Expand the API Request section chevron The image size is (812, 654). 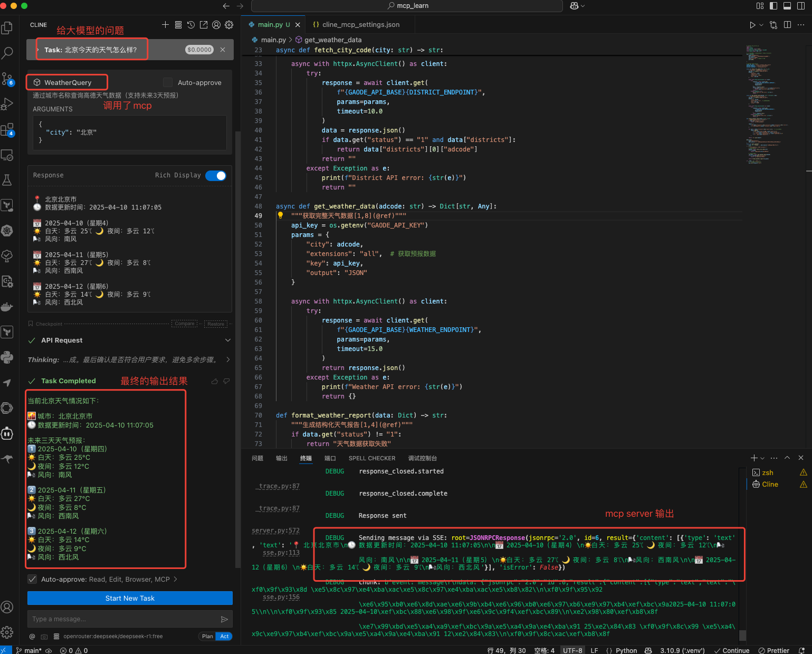228,340
